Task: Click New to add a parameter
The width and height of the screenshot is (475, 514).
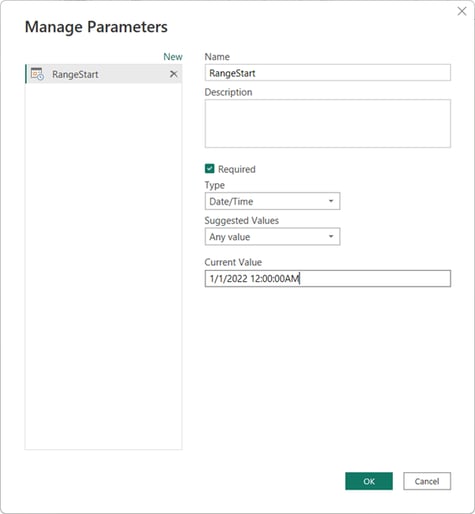Action: (173, 57)
